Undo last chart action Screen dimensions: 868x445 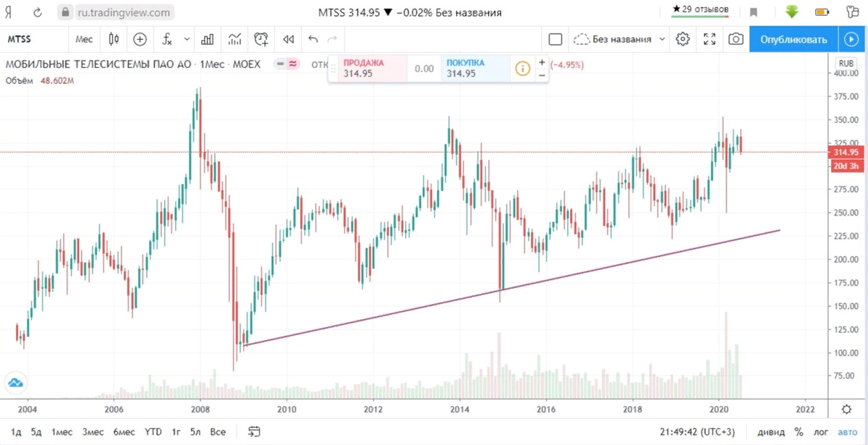click(313, 39)
